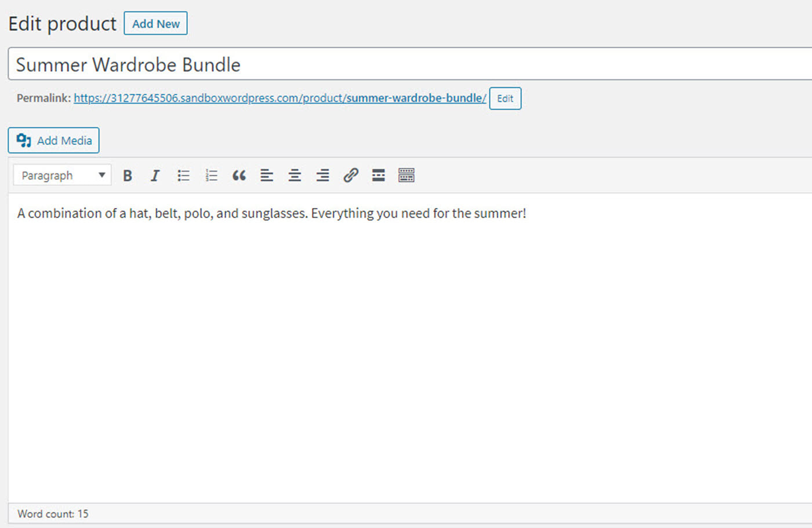Insert the Read More tag
The width and height of the screenshot is (812, 528).
(x=378, y=175)
